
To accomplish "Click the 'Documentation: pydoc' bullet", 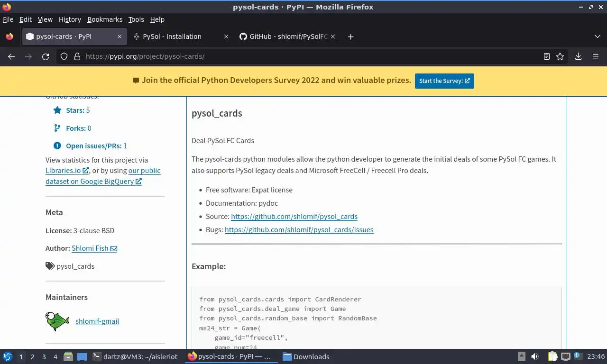I will (242, 203).
